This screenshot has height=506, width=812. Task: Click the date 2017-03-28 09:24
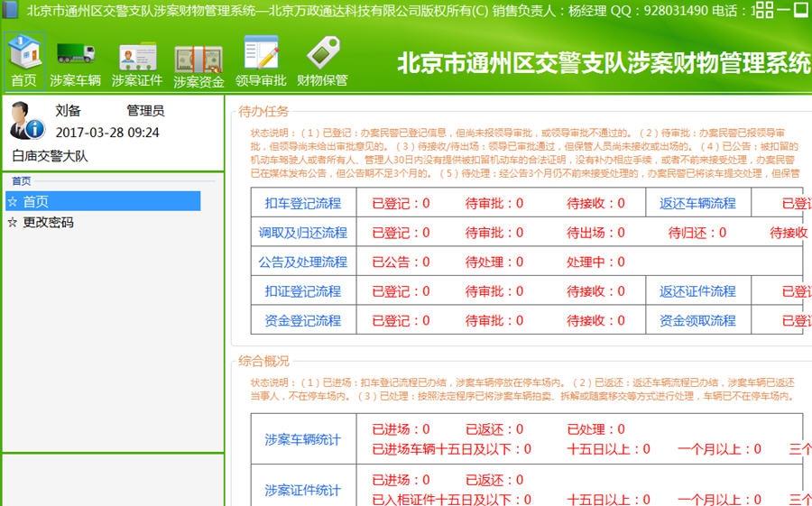[107, 133]
